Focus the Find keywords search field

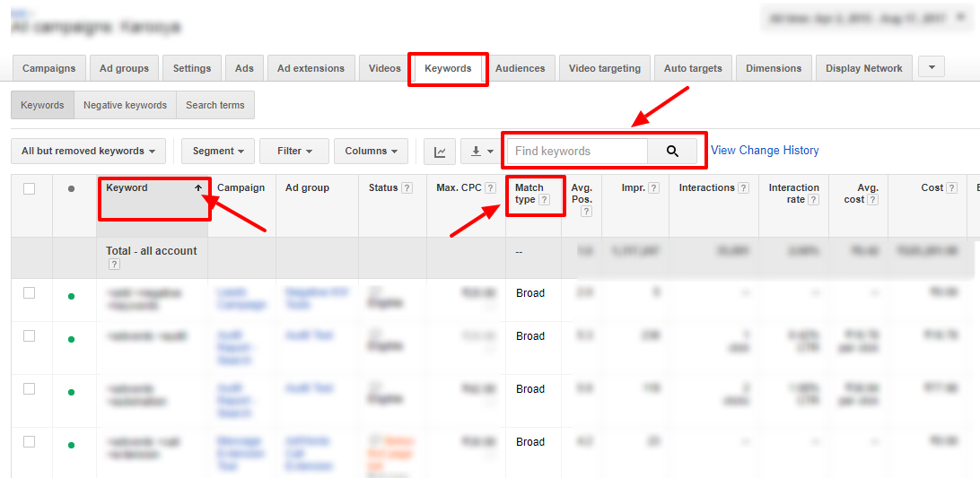pos(577,152)
